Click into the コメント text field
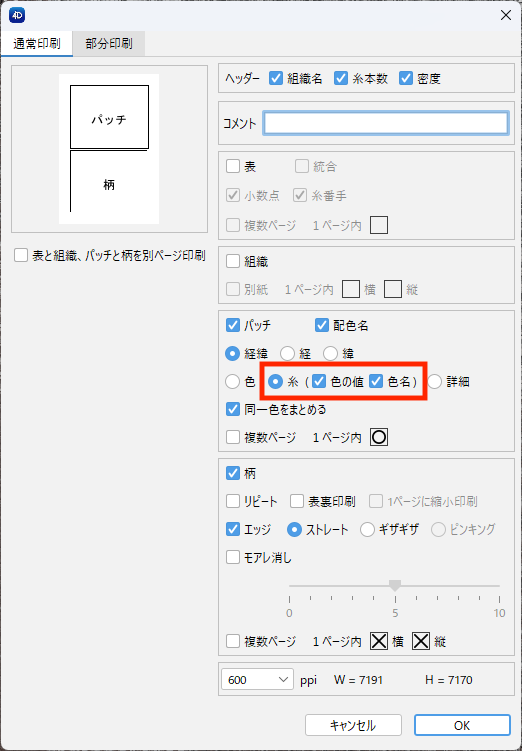The width and height of the screenshot is (522, 751). point(386,123)
